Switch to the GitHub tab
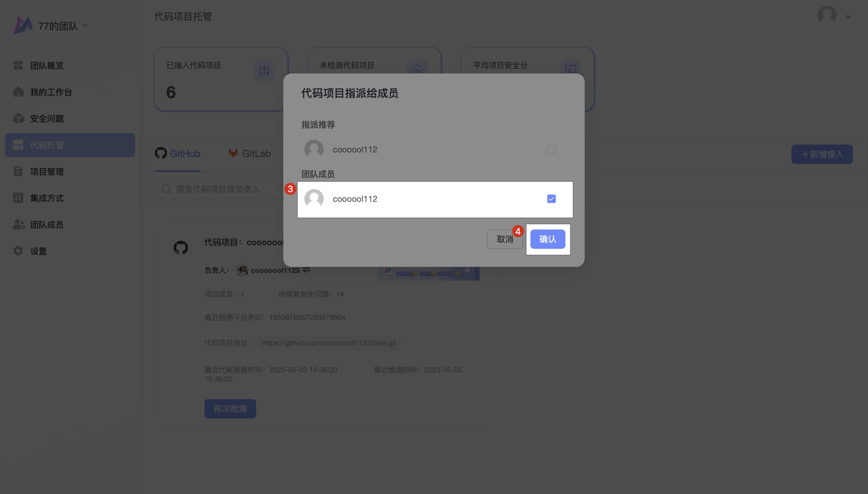The height and width of the screenshot is (494, 868). pyautogui.click(x=178, y=154)
